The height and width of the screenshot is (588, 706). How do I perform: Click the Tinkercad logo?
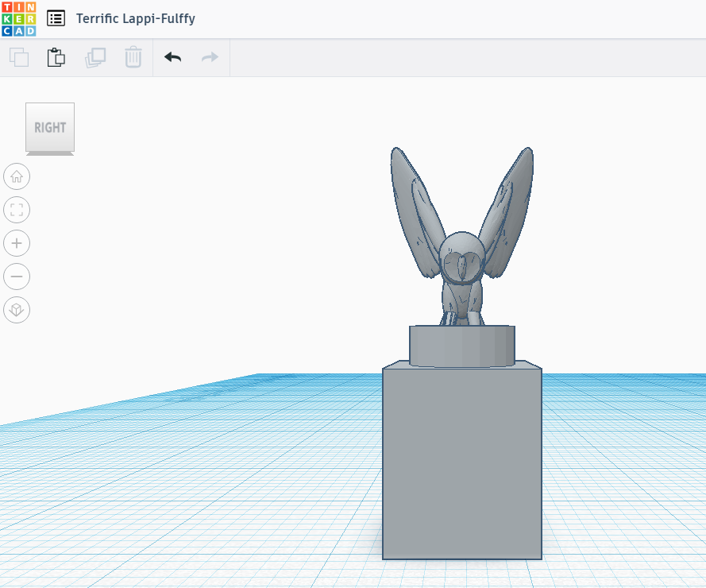coord(17,18)
